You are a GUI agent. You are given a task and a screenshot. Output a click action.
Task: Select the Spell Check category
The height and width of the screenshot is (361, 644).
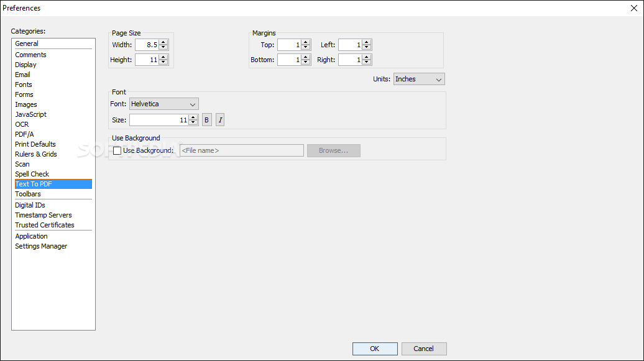click(x=53, y=174)
